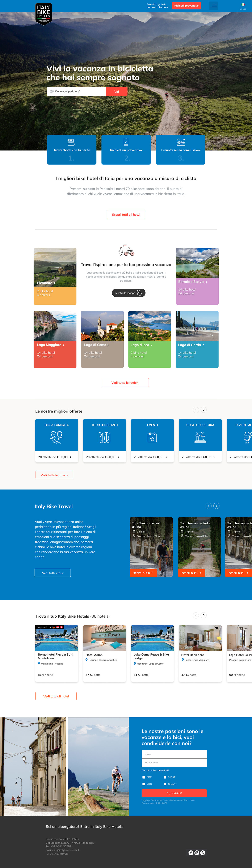Go to previous offers with left arrow
Image resolution: width=252 pixels, height=868 pixels.
pyautogui.click(x=196, y=410)
